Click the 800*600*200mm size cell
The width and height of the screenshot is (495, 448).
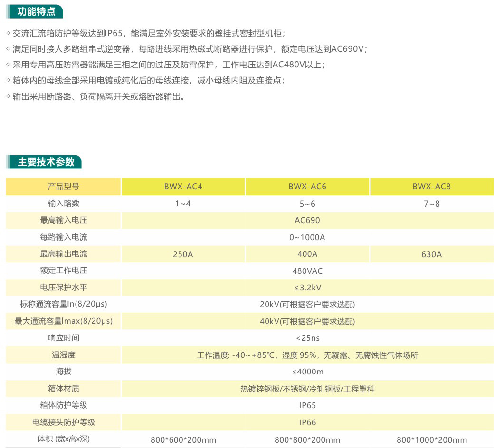coord(183,439)
